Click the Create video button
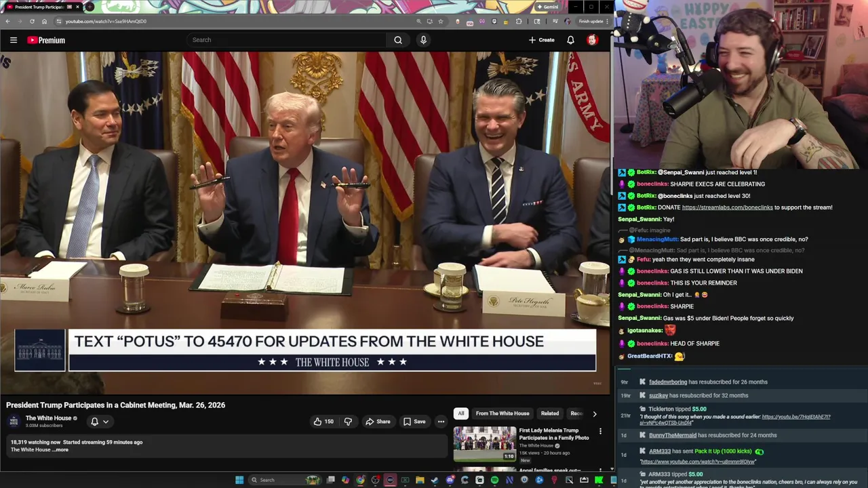The image size is (868, 488). pos(542,40)
